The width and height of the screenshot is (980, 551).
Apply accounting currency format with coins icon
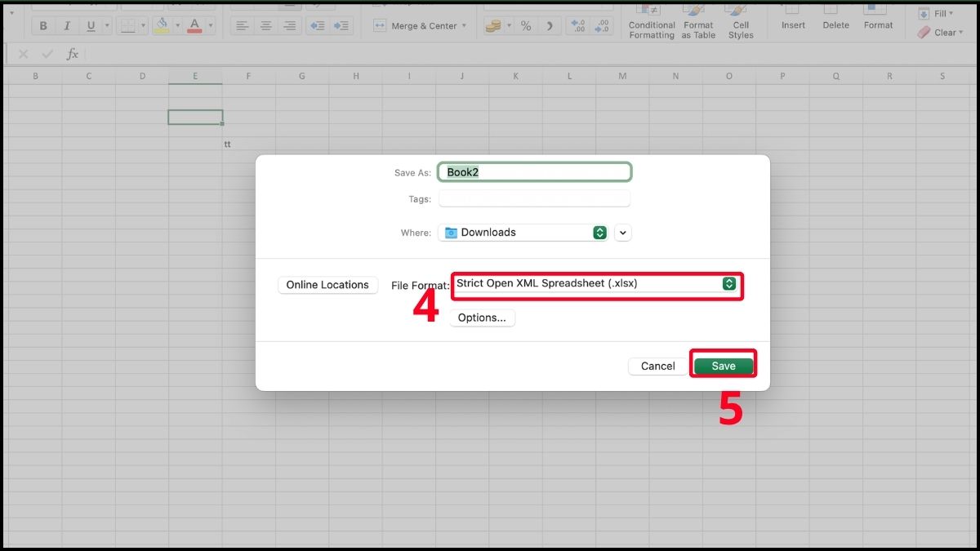click(x=492, y=26)
